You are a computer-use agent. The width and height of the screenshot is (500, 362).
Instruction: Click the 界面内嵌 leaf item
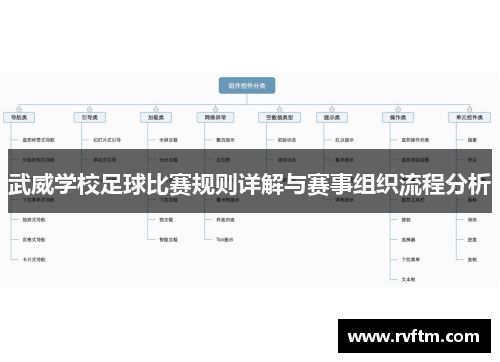coord(225,220)
